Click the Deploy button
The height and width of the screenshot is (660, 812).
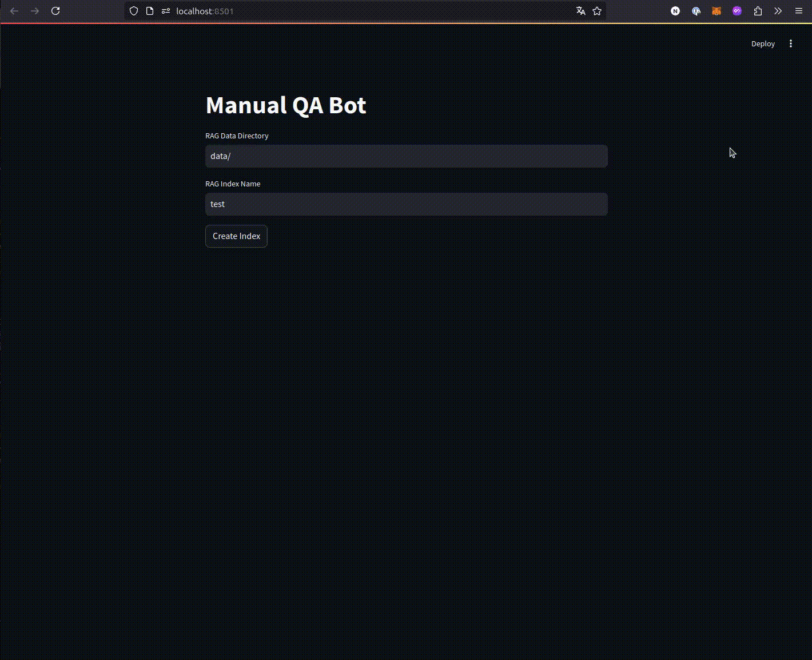pos(763,43)
